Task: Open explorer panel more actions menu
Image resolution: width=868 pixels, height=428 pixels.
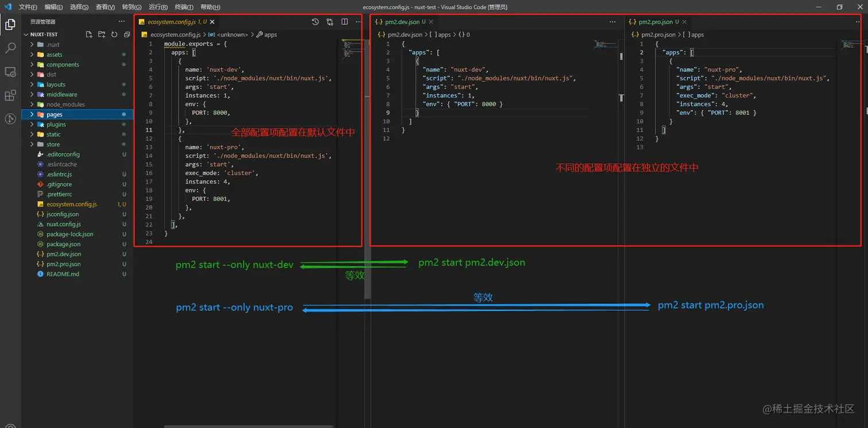Action: 121,22
